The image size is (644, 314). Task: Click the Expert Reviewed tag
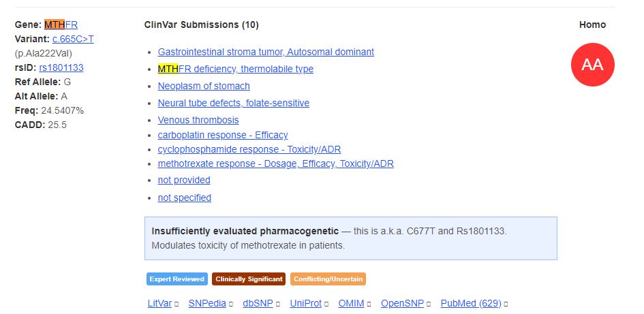click(177, 279)
